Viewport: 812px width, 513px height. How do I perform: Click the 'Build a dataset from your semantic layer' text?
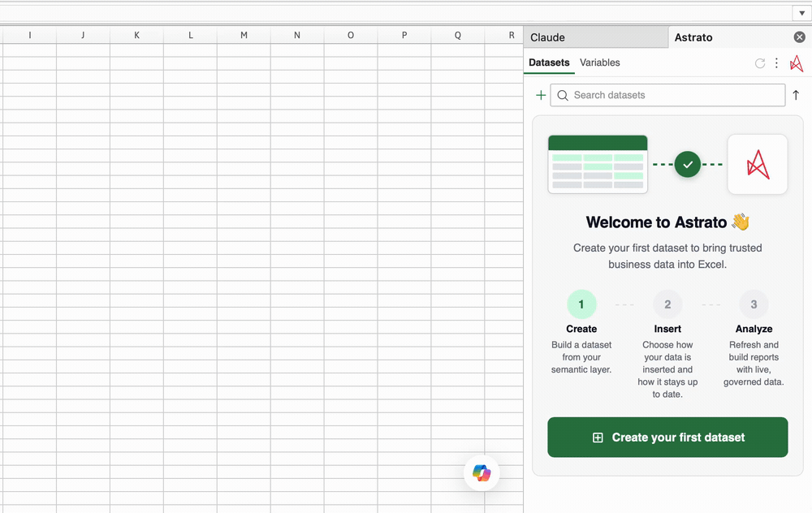tap(581, 357)
